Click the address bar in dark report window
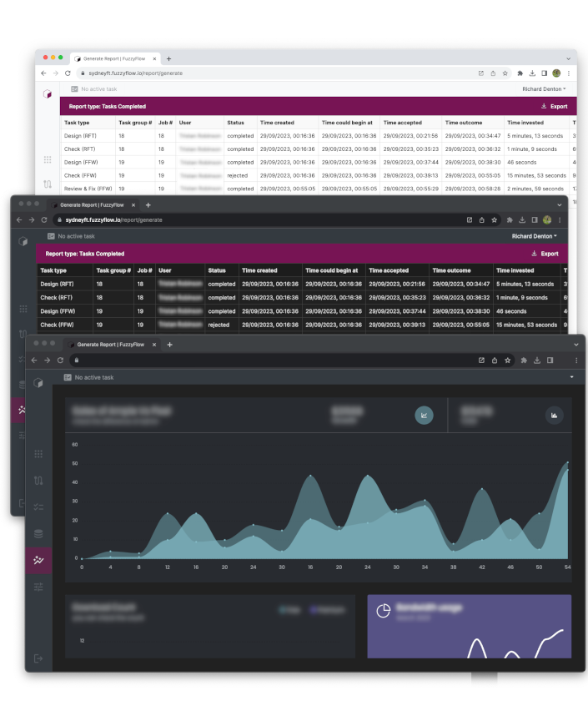This screenshot has width=588, height=726. click(x=250, y=219)
